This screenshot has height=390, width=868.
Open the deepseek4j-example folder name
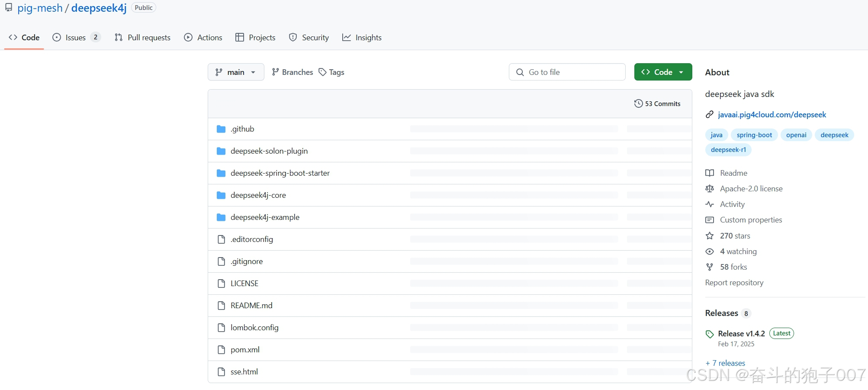coord(265,217)
